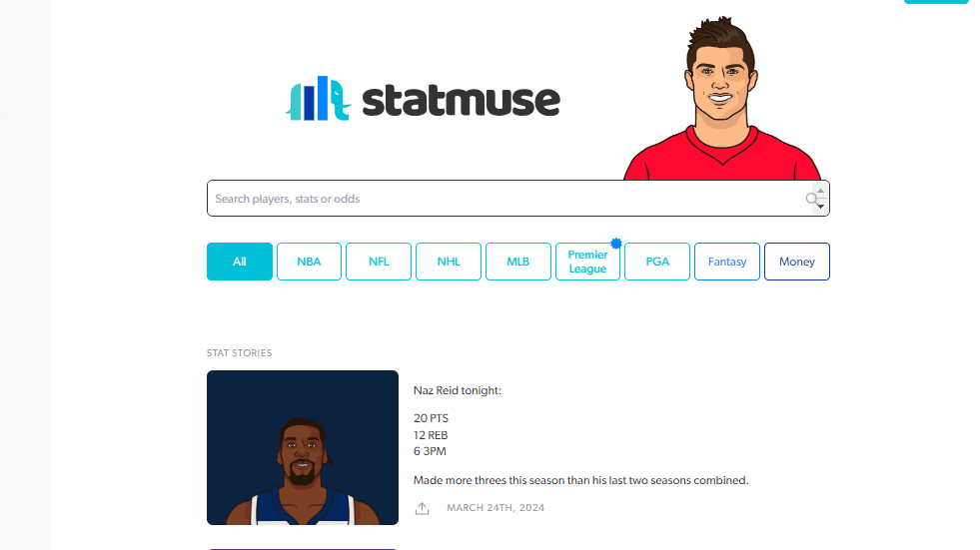Select the PGA filter tab
Viewport: 980px width, 550px height.
(x=657, y=262)
